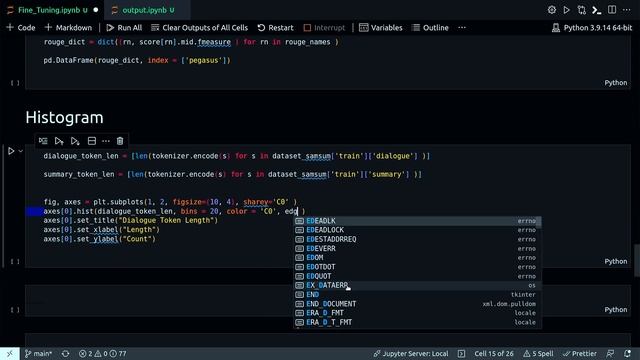The width and height of the screenshot is (640, 360).
Task: Click the run play icon in title bar
Action: point(567,10)
